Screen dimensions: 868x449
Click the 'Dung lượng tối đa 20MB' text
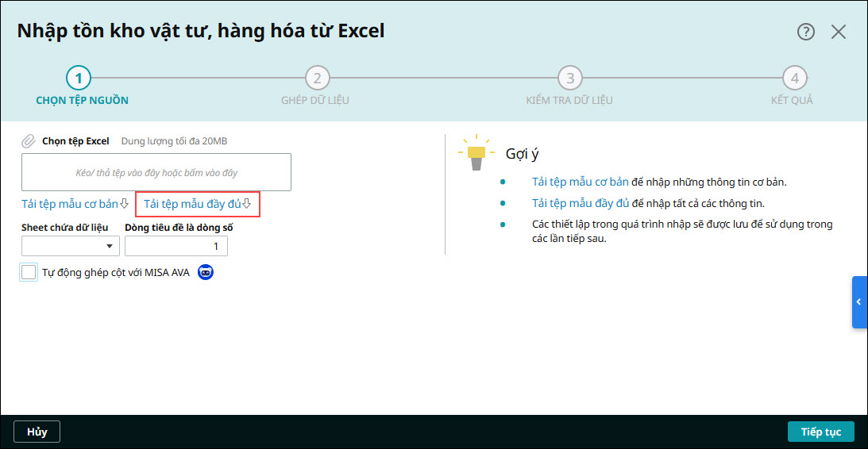pyautogui.click(x=175, y=141)
